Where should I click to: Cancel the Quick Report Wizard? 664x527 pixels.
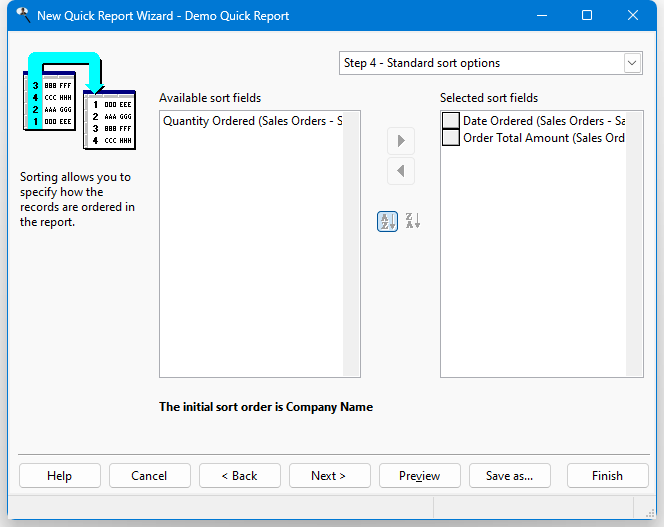click(x=149, y=476)
